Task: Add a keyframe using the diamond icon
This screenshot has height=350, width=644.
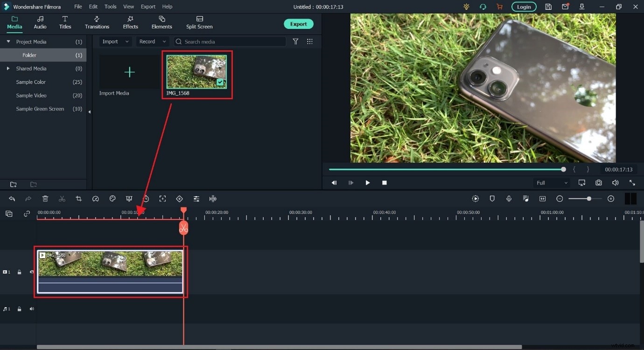Action: tap(180, 199)
